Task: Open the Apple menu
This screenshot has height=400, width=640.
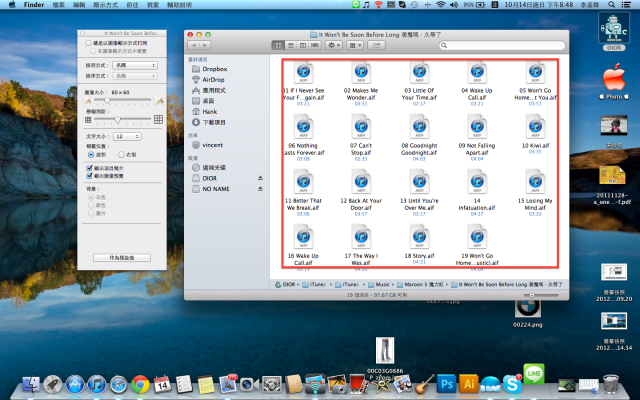Action: (12, 5)
